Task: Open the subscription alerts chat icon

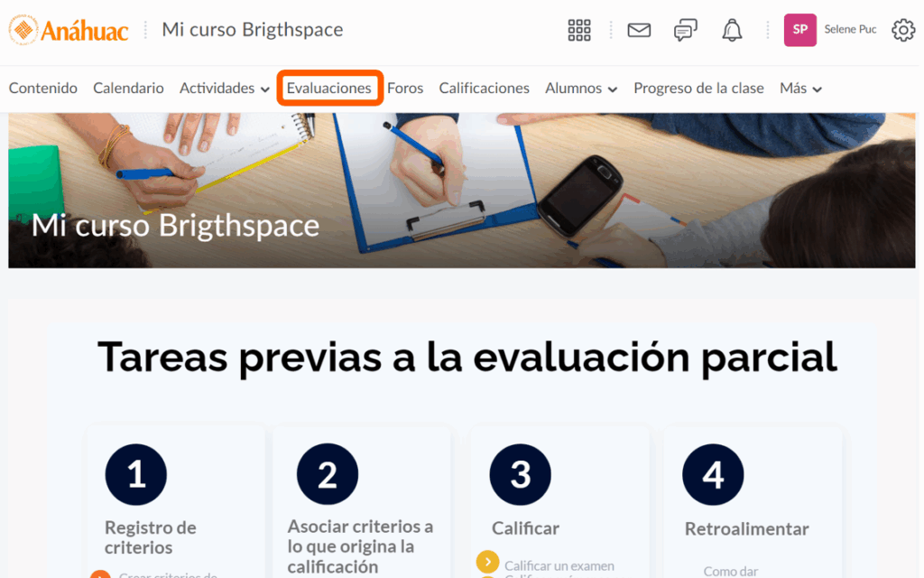Action: pyautogui.click(x=686, y=30)
